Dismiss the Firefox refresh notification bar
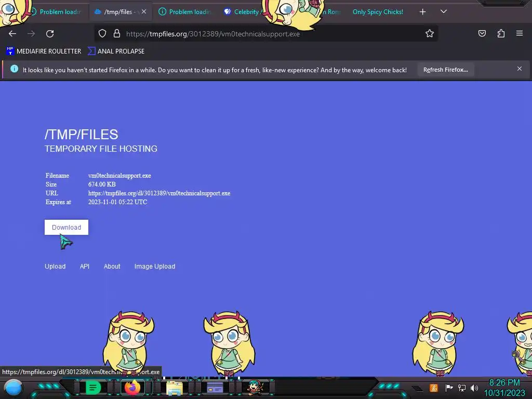This screenshot has width=532, height=399. pos(520,69)
